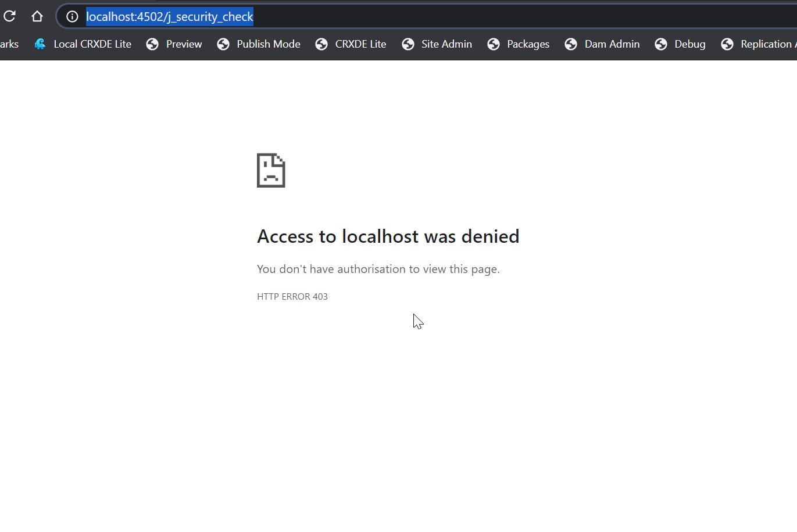Open the Replication bookmark

[765, 44]
